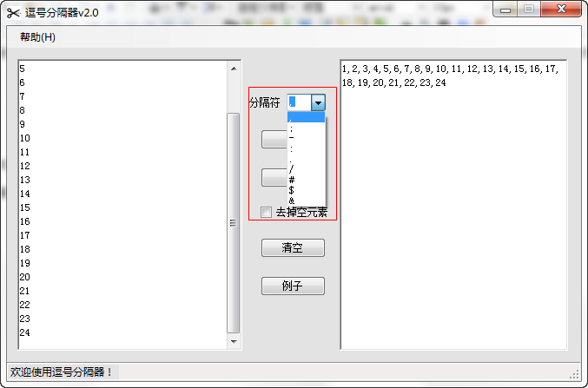Click the 例子 button
Screen dimensions: 588x388
[x=293, y=286]
